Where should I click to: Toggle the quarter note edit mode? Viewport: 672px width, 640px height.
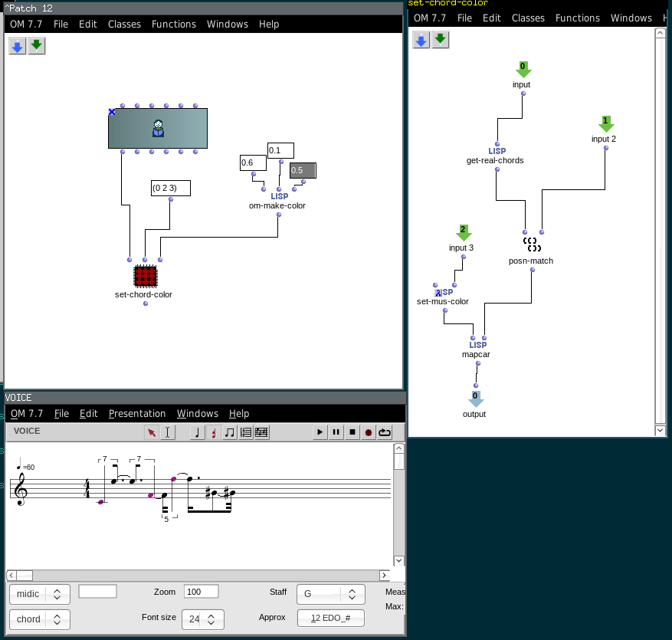[198, 432]
